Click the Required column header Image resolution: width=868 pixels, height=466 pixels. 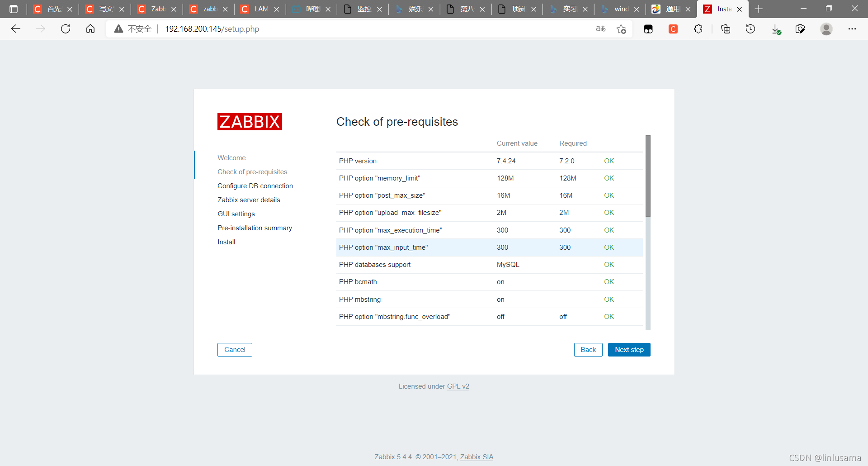click(x=573, y=143)
